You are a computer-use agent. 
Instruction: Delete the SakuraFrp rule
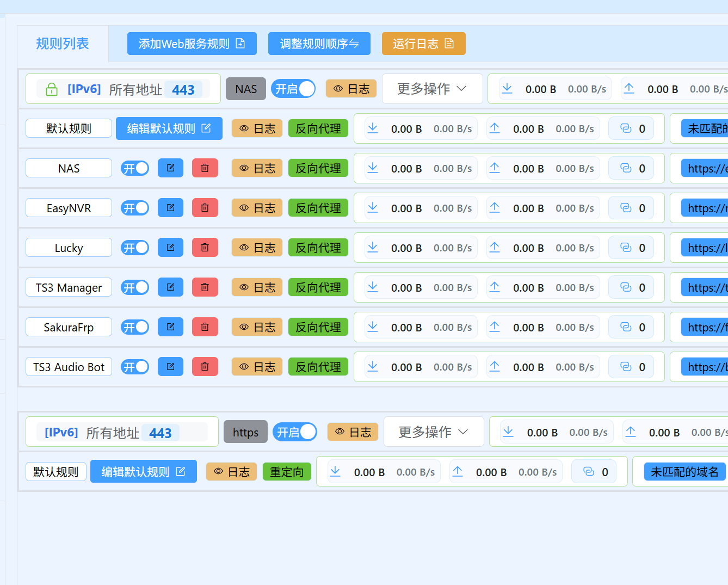[205, 327]
